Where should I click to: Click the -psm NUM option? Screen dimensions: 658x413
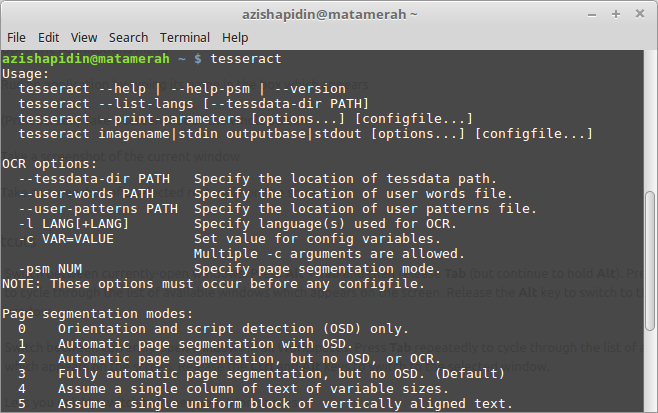click(x=50, y=269)
